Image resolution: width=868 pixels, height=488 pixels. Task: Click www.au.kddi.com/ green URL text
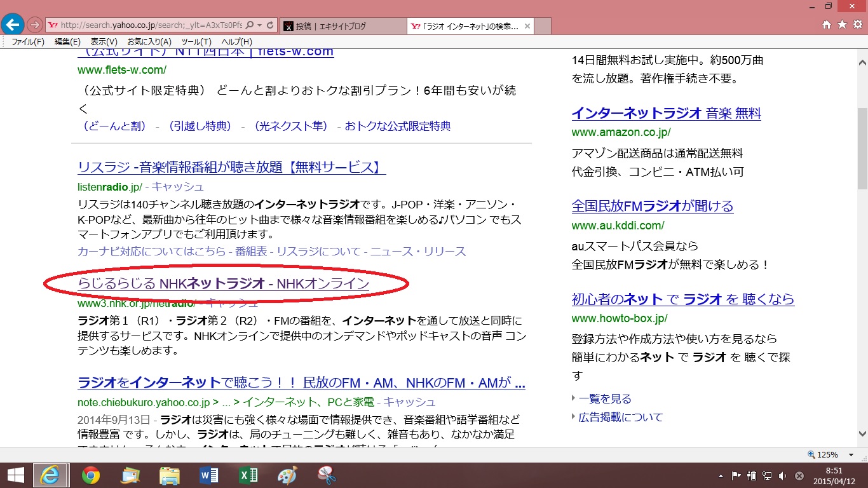coord(618,226)
